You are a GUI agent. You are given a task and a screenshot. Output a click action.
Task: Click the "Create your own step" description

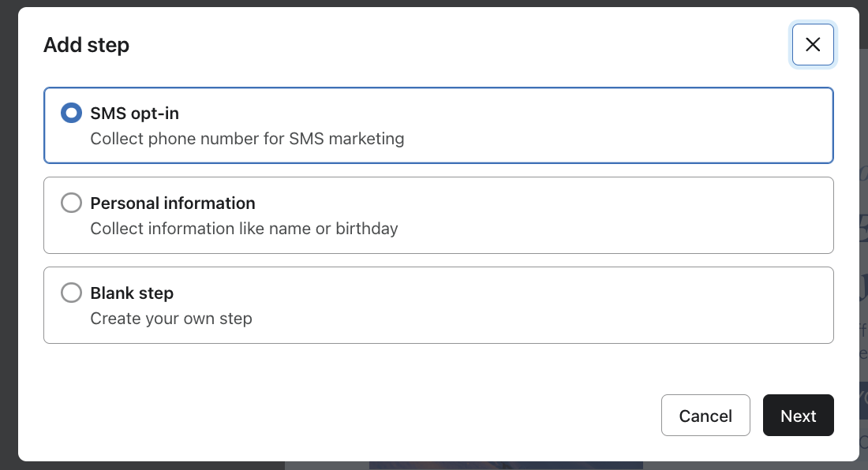[171, 319]
